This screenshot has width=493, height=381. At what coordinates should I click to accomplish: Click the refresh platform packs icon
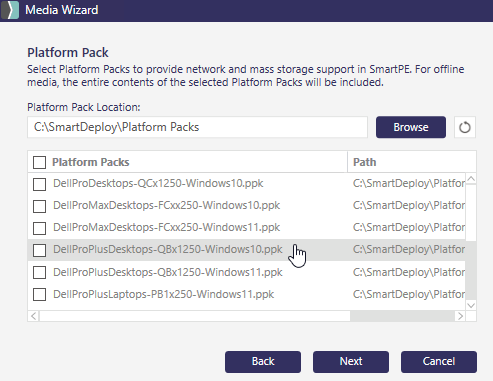pyautogui.click(x=465, y=127)
